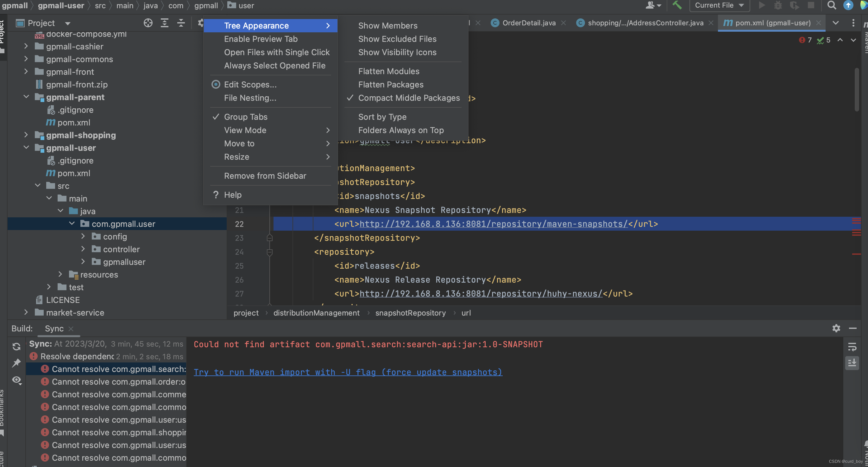
Task: Enable Show Excluded Files option
Action: click(x=403, y=39)
